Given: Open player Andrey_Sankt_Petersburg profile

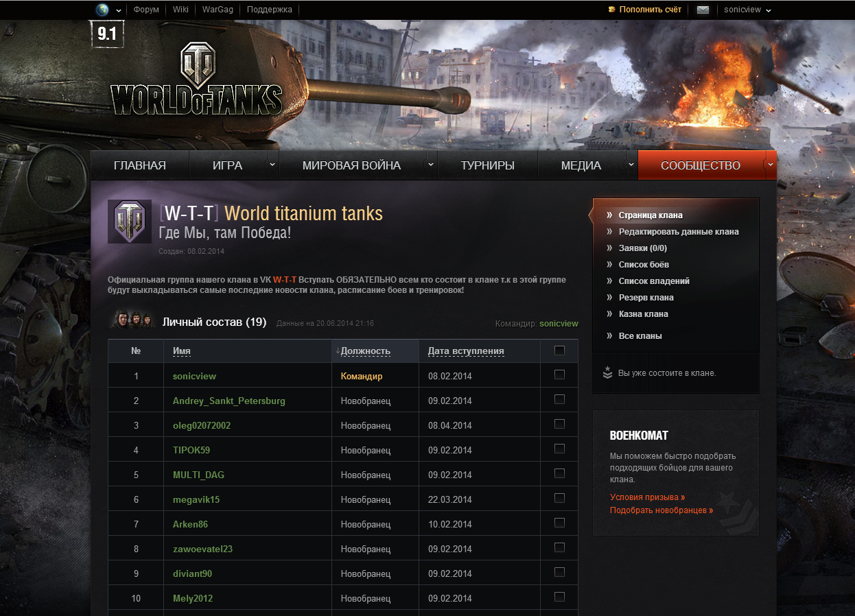Looking at the screenshot, I should point(229,401).
